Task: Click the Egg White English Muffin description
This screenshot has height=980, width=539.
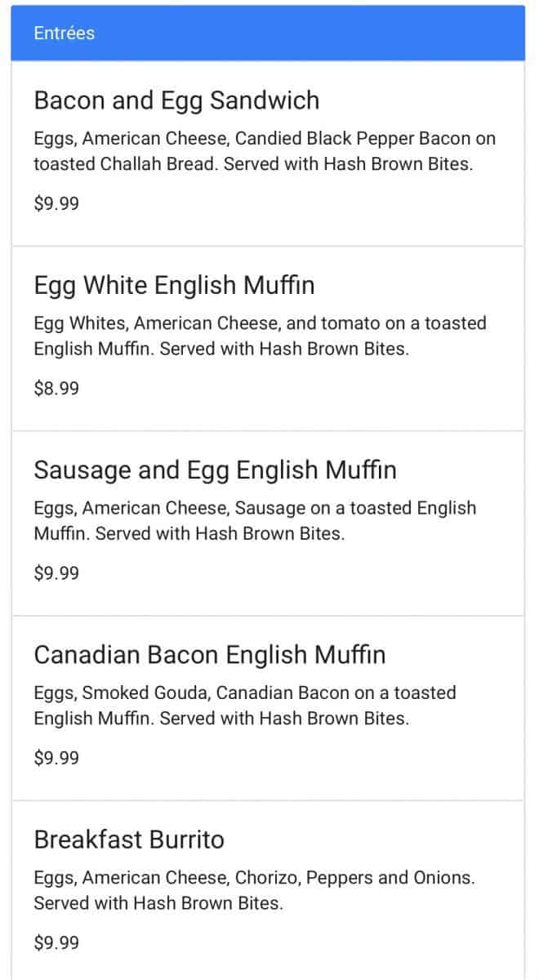Action: pos(260,336)
